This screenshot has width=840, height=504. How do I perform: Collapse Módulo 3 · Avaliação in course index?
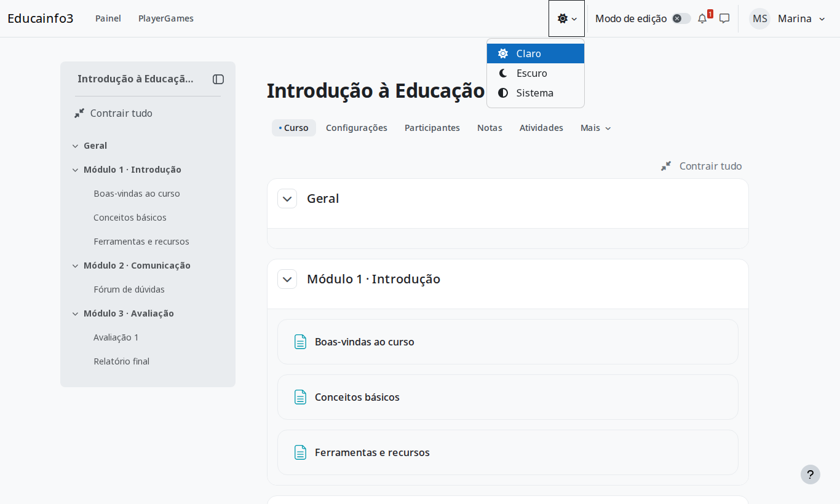75,314
